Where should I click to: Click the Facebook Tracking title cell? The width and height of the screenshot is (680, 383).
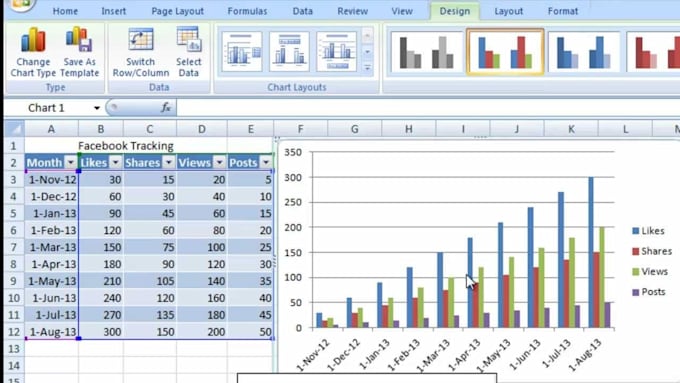click(126, 146)
